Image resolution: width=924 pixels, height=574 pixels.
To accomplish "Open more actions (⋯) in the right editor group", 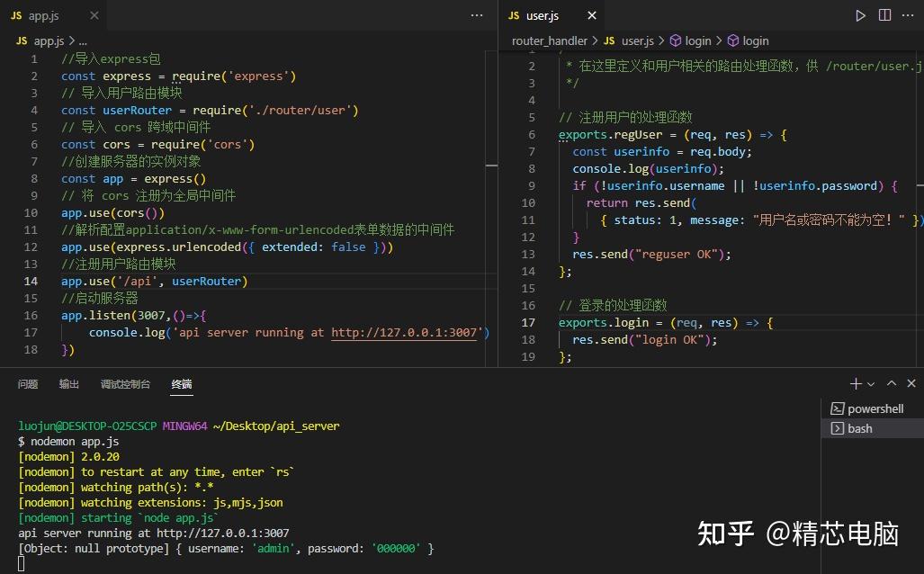I will [909, 13].
